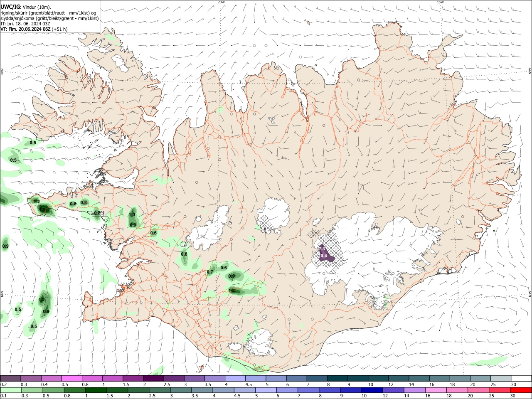Pick top legend swatch starting at 3.5
This screenshot has height=399, width=532.
tap(214, 379)
